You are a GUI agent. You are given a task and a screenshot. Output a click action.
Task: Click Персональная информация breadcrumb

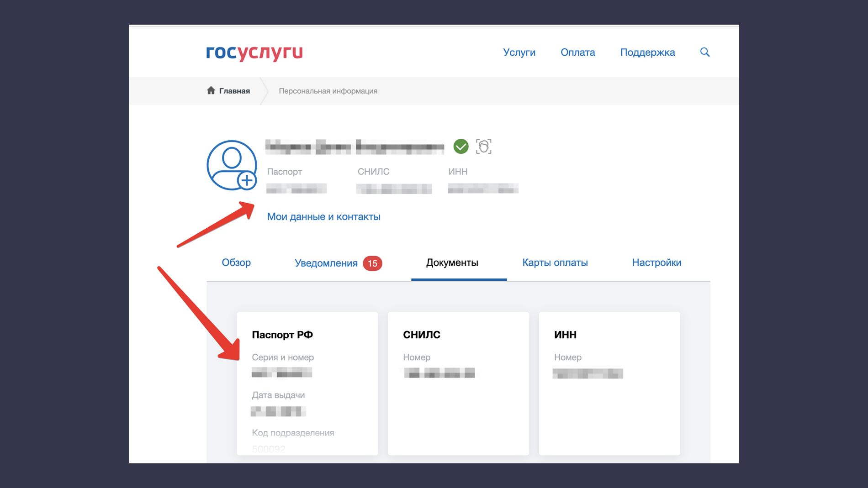328,91
